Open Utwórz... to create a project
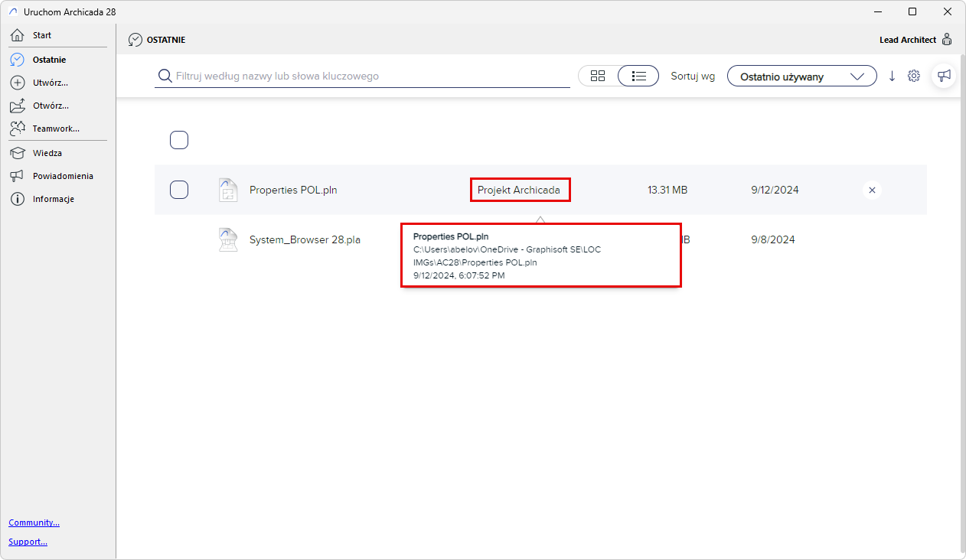Image resolution: width=966 pixels, height=560 pixels. (51, 83)
